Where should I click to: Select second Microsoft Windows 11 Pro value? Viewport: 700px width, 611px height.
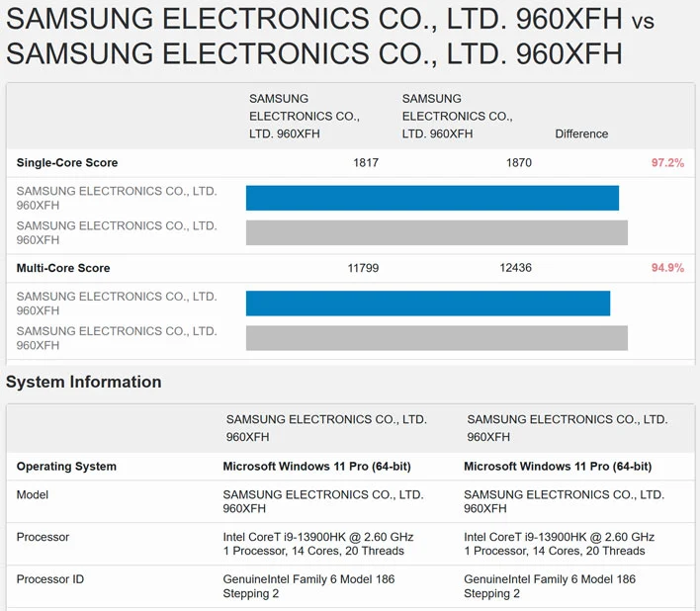coord(558,467)
